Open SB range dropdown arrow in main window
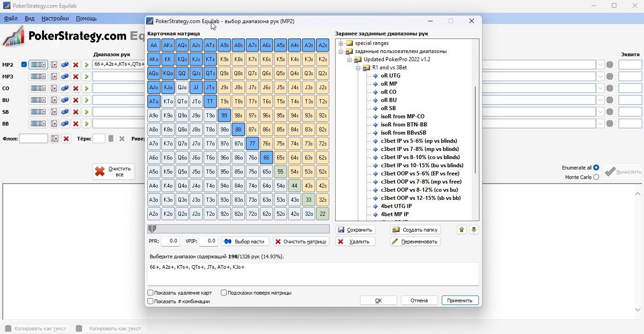Screen dimensions: 644x334 [x=600, y=112]
